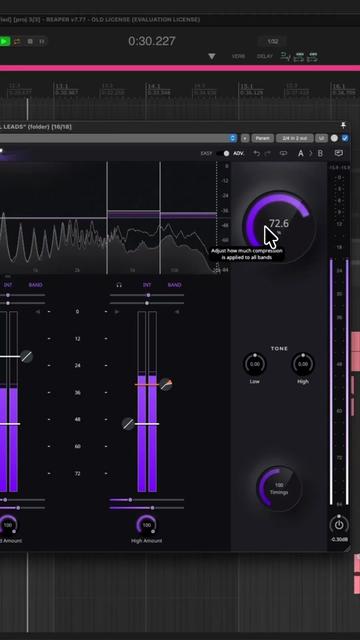This screenshot has height=640, width=360.
Task: Toggle the EASY/ADV mode switch
Action: (x=223, y=153)
